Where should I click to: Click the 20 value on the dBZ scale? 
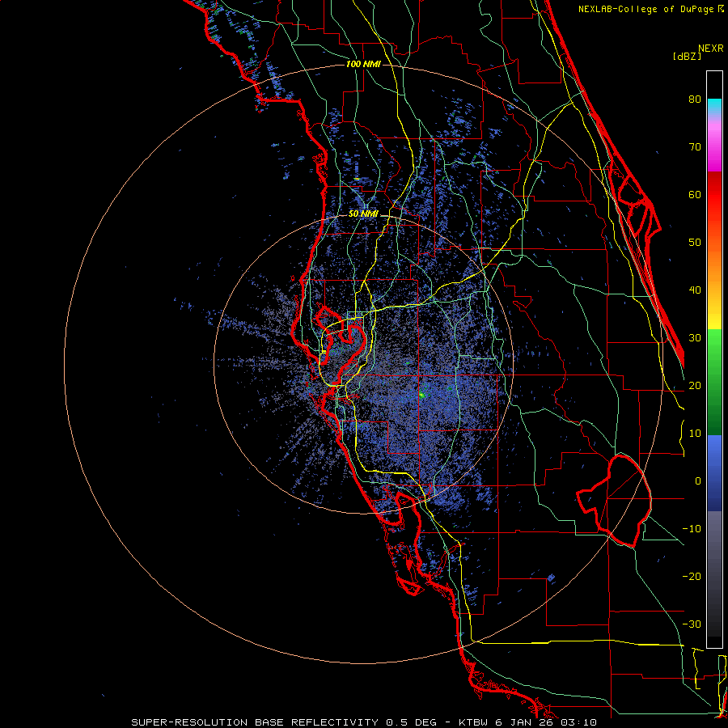coord(695,385)
